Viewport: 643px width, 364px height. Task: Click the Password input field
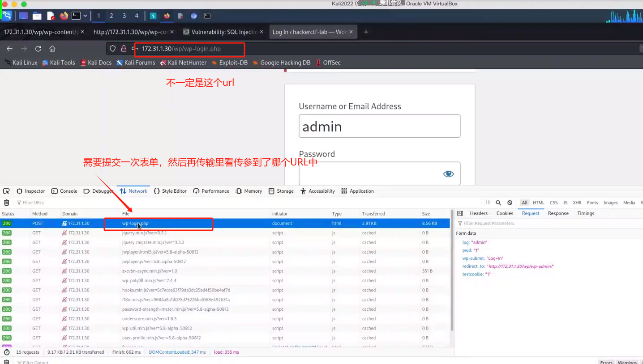click(379, 174)
